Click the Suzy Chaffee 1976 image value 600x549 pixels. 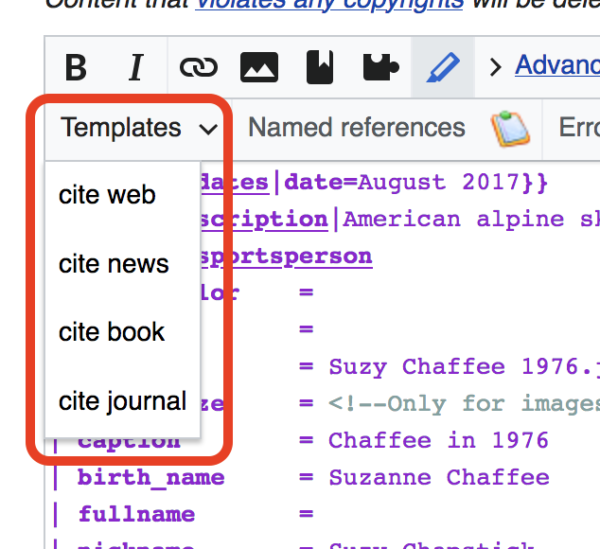tap(464, 367)
